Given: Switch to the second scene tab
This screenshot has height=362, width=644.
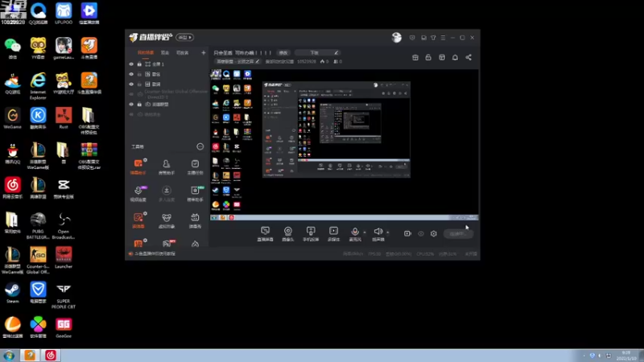Looking at the screenshot, I should [x=165, y=52].
